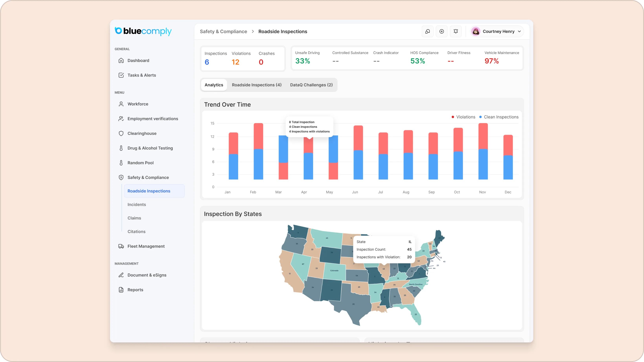Click the plus circle add icon
Screen dimensions: 644x362
click(x=442, y=31)
